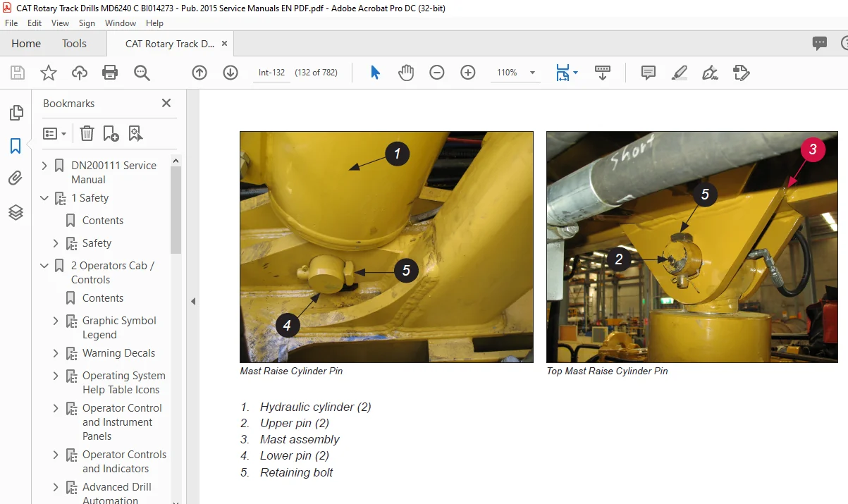
Task: Open the Contents bookmark under 2 Operators Cab
Action: point(102,298)
